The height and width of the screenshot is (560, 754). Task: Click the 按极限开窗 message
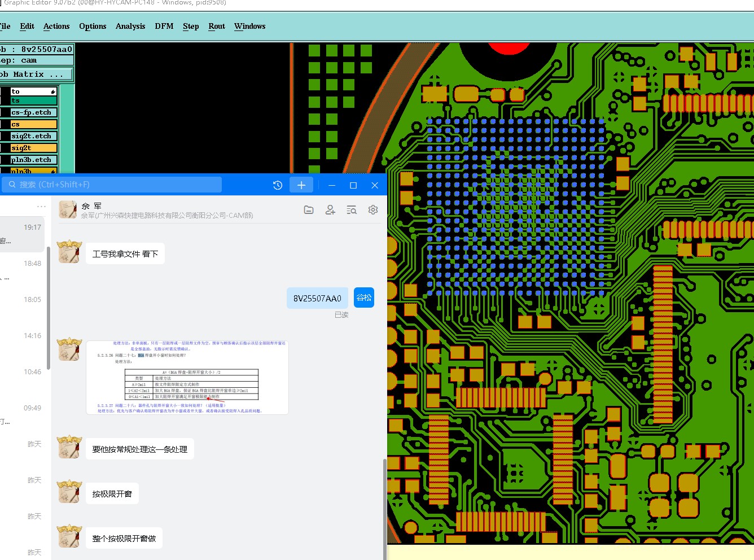112,494
